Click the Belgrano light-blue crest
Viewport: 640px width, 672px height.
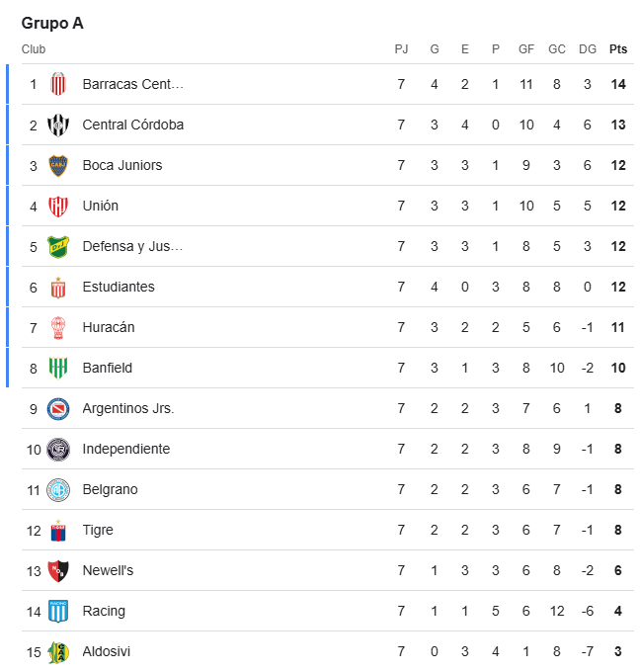coord(58,490)
